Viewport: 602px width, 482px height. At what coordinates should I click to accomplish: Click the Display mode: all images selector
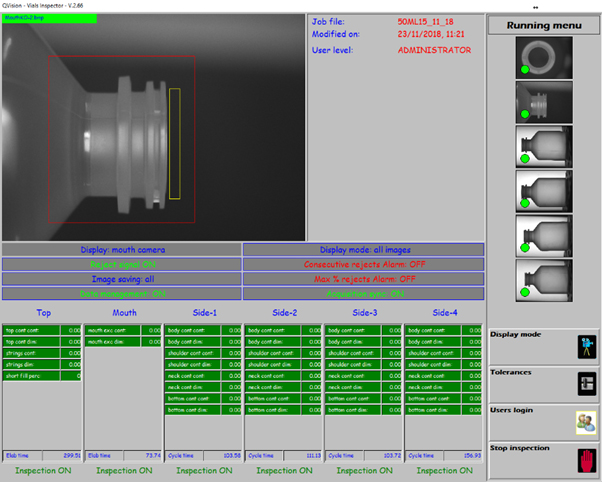(x=364, y=250)
